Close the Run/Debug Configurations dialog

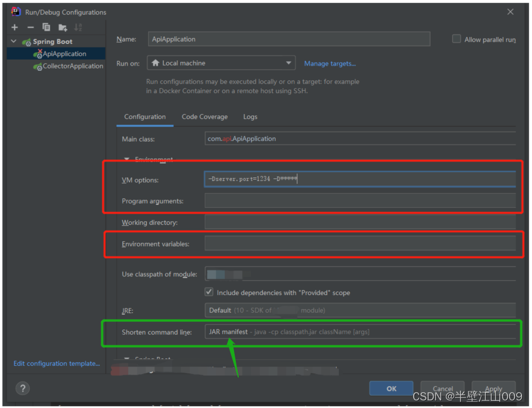[510, 12]
